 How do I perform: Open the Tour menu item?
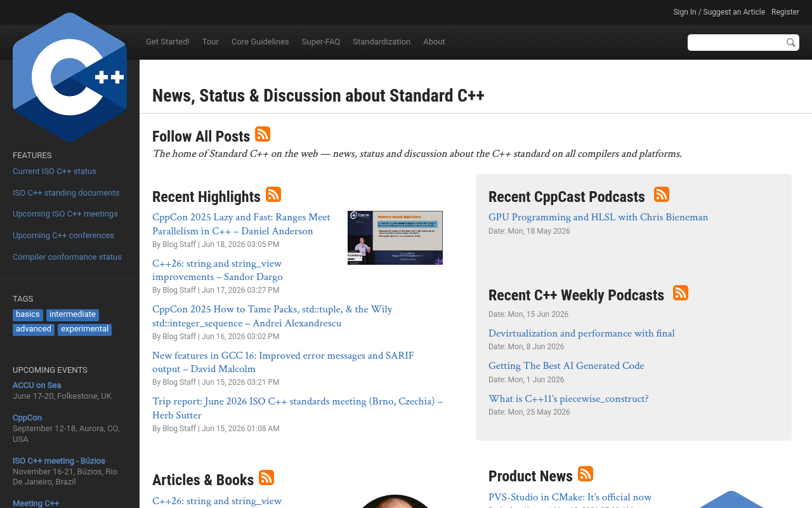211,42
